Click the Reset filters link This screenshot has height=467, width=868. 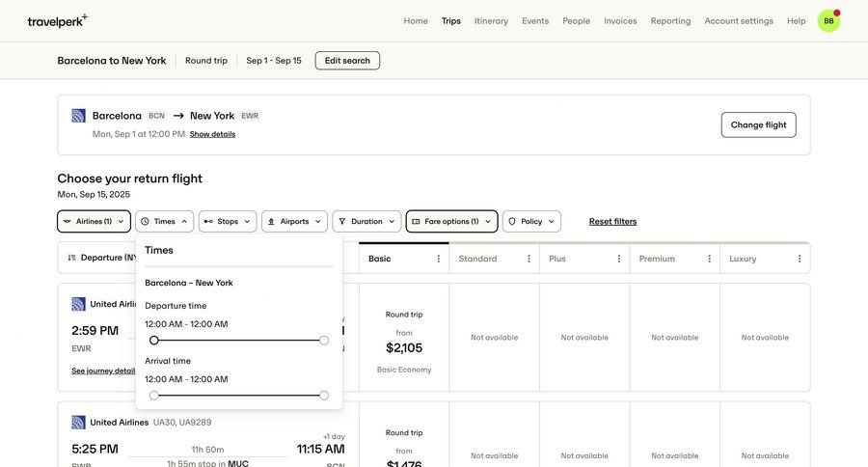coord(612,222)
